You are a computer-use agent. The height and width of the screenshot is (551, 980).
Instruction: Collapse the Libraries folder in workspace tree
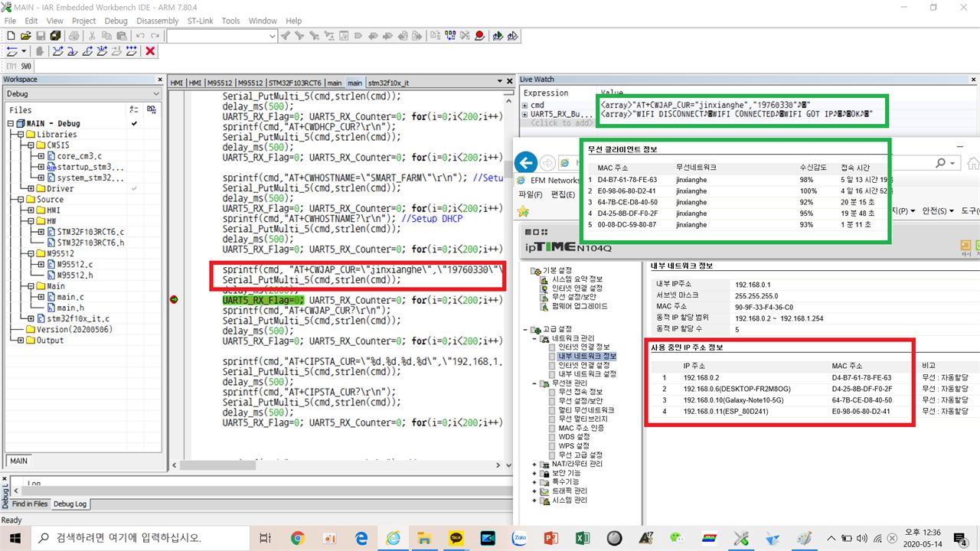pyautogui.click(x=20, y=135)
